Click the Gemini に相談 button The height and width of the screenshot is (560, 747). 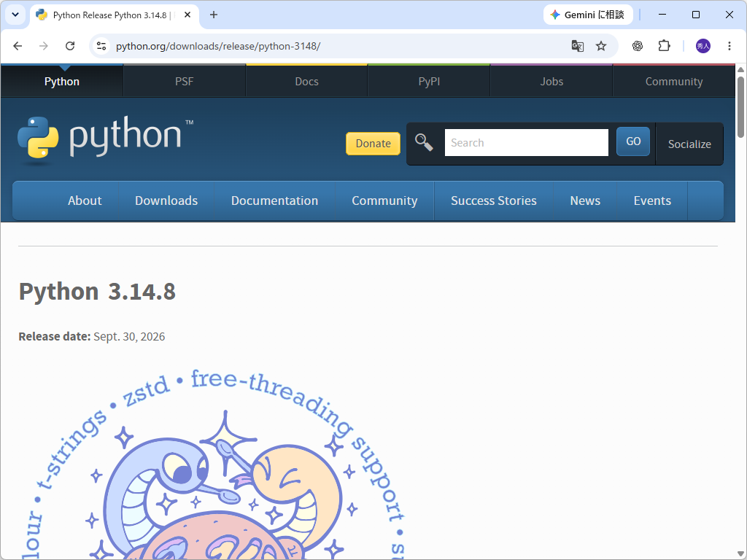(x=588, y=15)
